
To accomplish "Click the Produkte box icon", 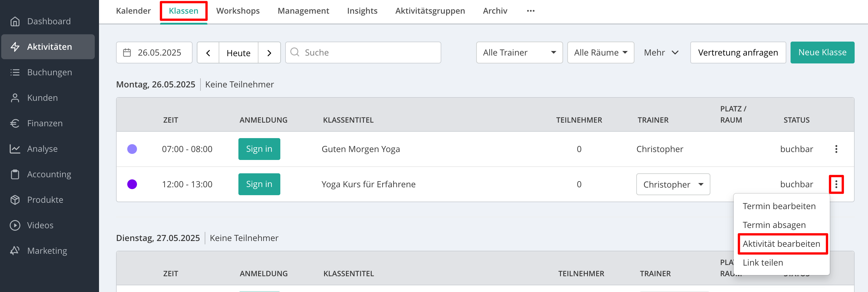I will [x=15, y=200].
